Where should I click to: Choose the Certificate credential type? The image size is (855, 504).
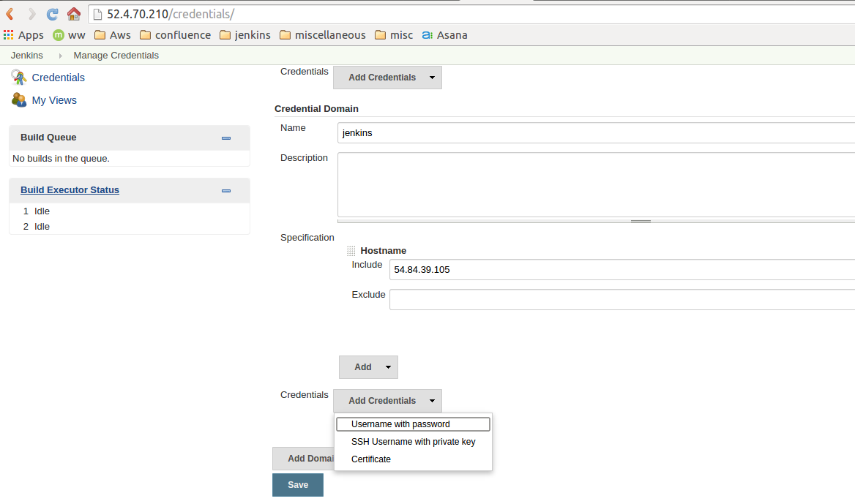[x=414, y=459]
